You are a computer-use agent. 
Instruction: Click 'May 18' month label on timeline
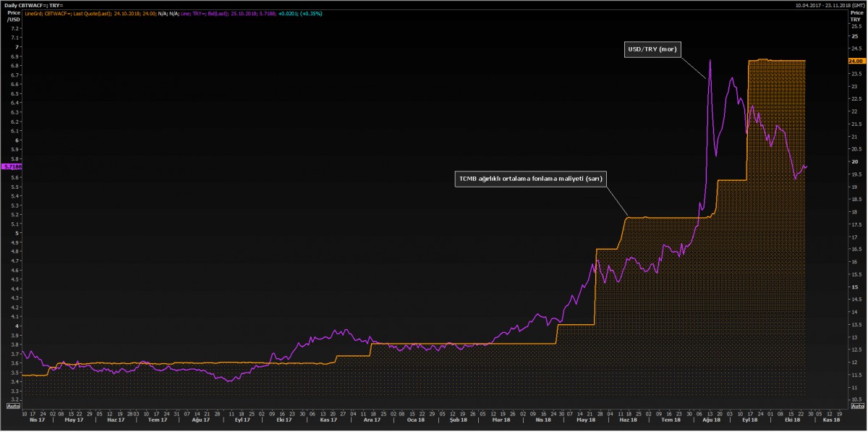pos(587,420)
